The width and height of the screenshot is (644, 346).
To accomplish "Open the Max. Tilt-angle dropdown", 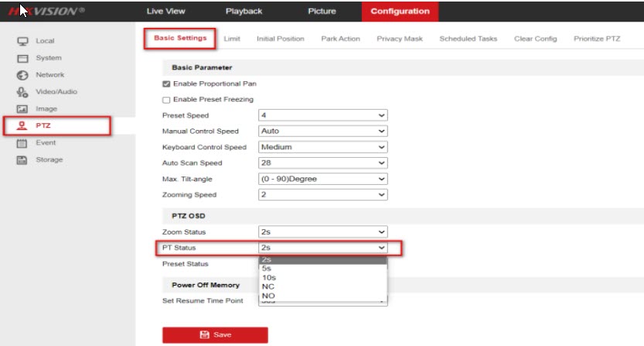I will [x=322, y=179].
